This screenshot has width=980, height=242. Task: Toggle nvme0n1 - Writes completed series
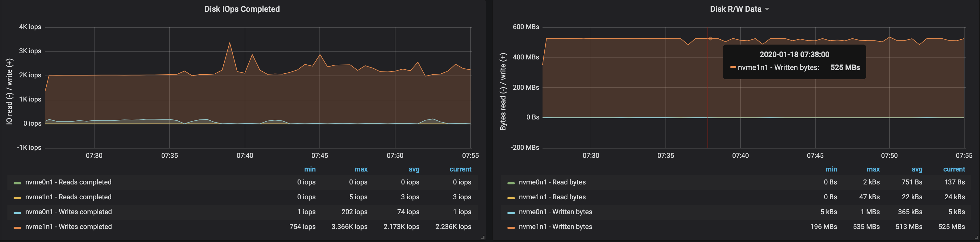pyautogui.click(x=69, y=212)
